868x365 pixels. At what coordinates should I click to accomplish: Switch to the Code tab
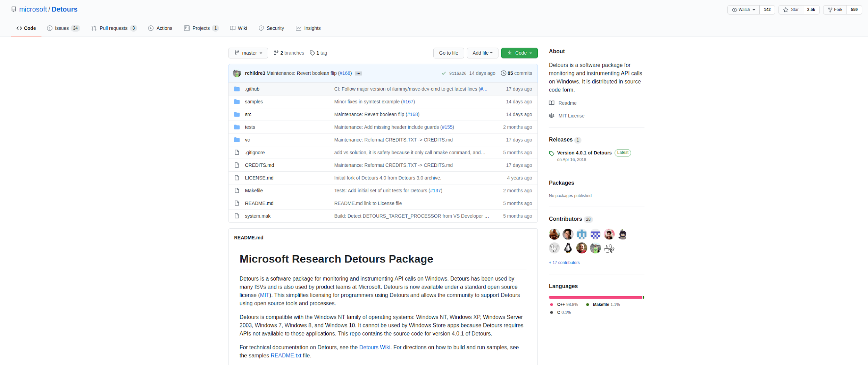pyautogui.click(x=26, y=28)
